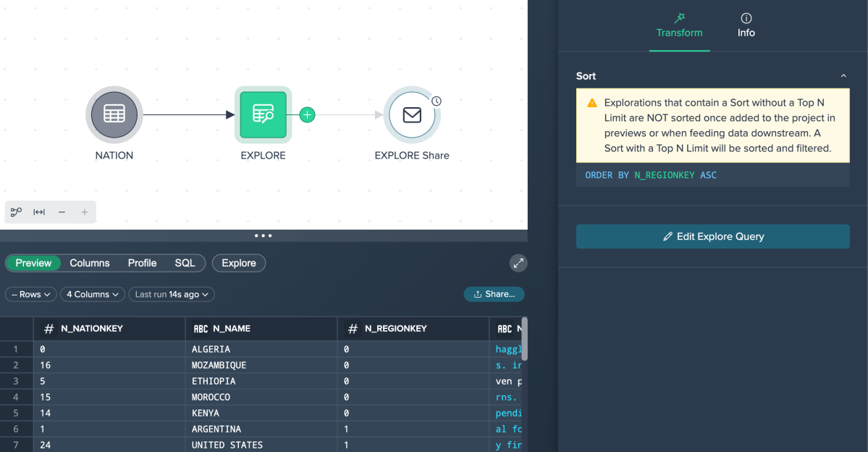Click the Info circle icon
The width and height of the screenshot is (868, 452).
click(746, 17)
